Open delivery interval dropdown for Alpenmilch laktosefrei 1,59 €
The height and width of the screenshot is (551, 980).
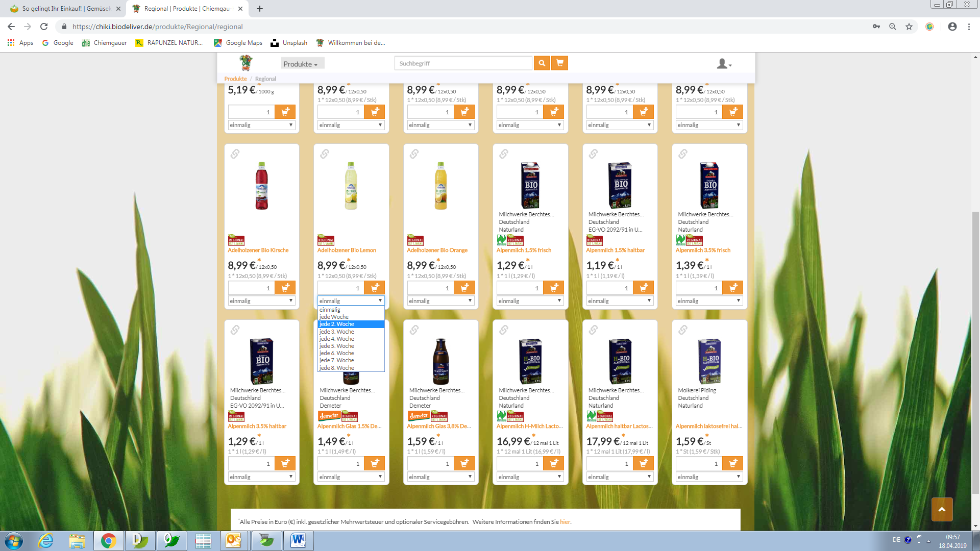pos(709,477)
